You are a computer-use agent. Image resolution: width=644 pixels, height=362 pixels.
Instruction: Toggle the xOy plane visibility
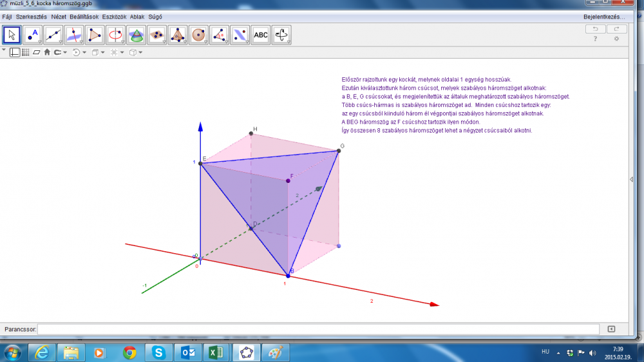click(x=36, y=52)
